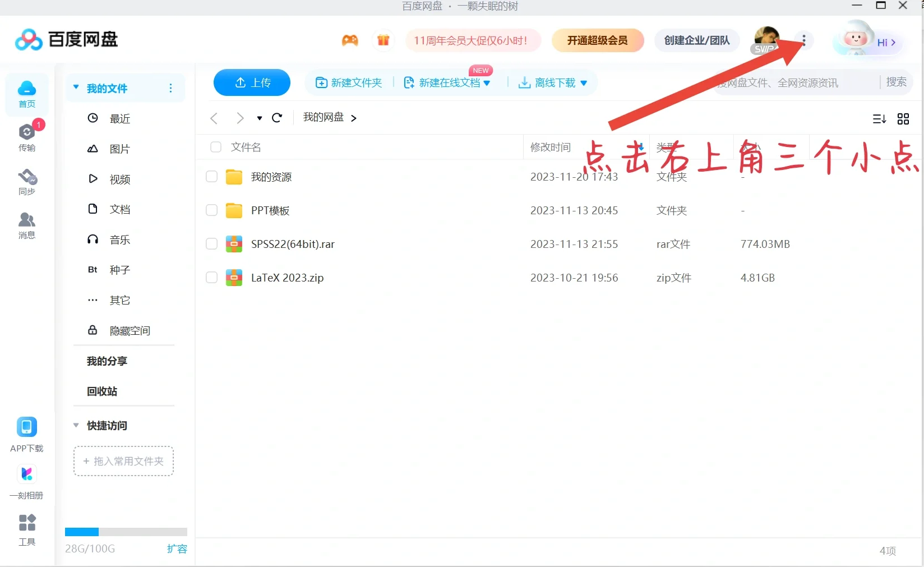
Task: Refresh the current file list
Action: tap(277, 118)
